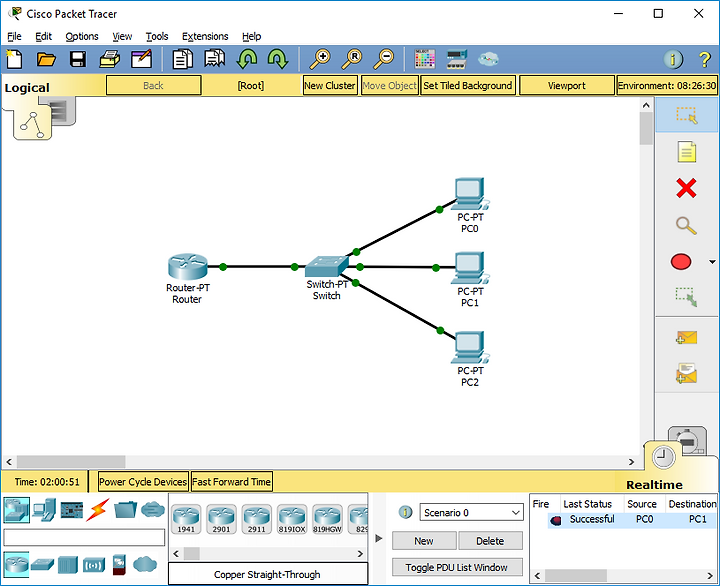The image size is (720, 586).
Task: Select PC1 on the workspace
Action: point(469,268)
